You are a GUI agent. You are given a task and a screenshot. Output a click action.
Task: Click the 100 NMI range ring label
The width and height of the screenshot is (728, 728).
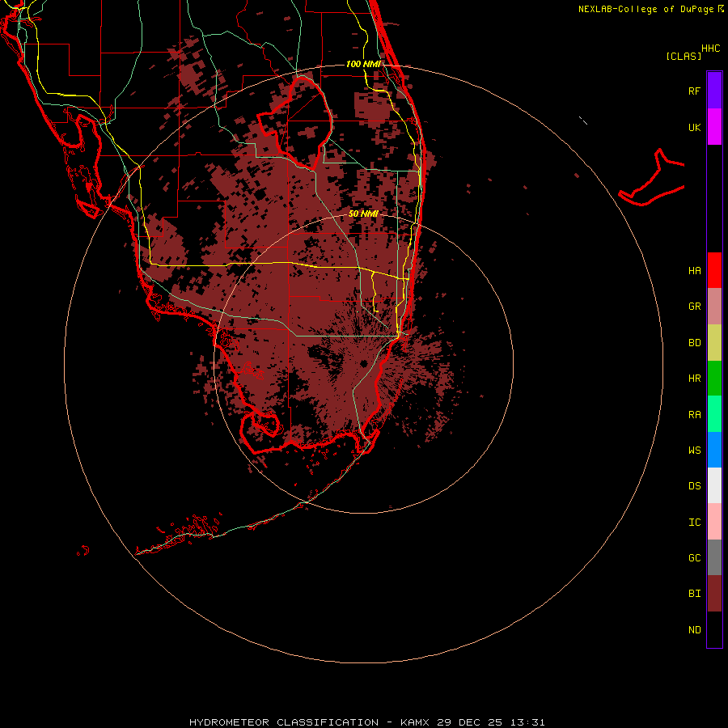tap(363, 64)
